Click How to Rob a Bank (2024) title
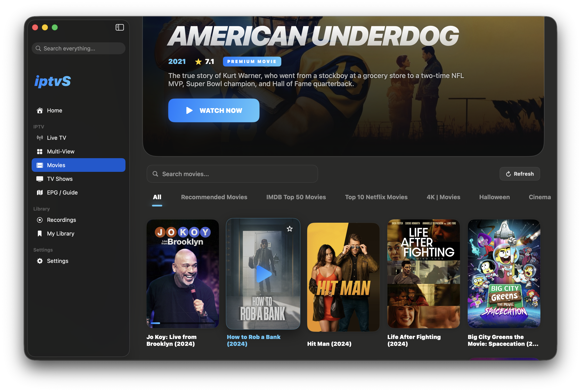The height and width of the screenshot is (392, 581). point(254,340)
